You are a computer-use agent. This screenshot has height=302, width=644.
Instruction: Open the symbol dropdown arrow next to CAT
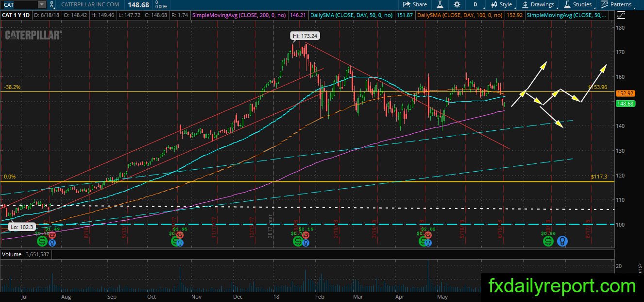(x=41, y=4)
